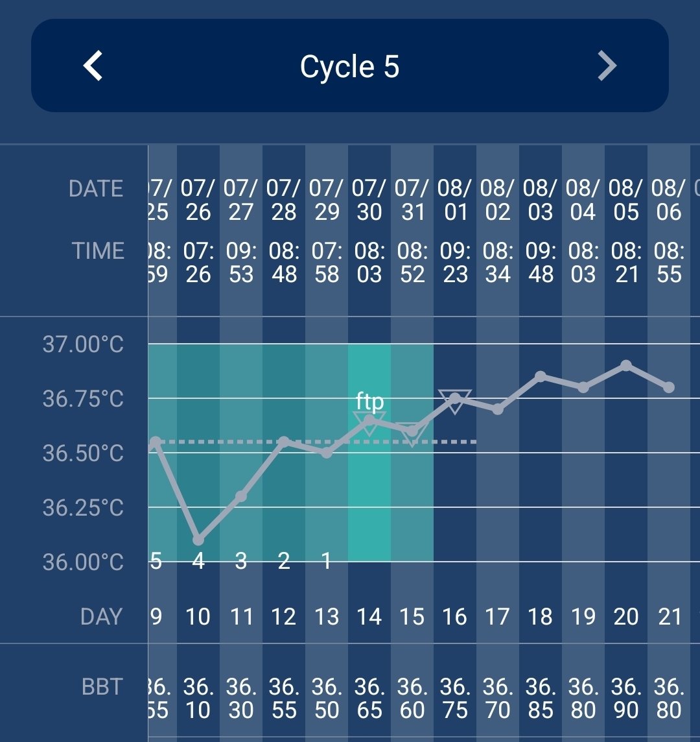Viewport: 700px width, 742px height.
Task: Select the date column 07/30
Action: click(x=369, y=200)
